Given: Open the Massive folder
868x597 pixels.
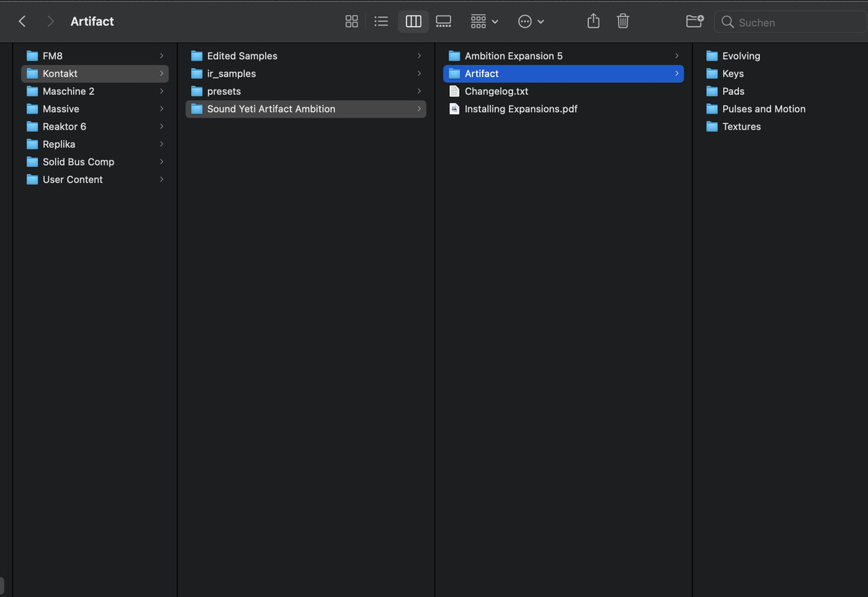Looking at the screenshot, I should click(x=95, y=109).
